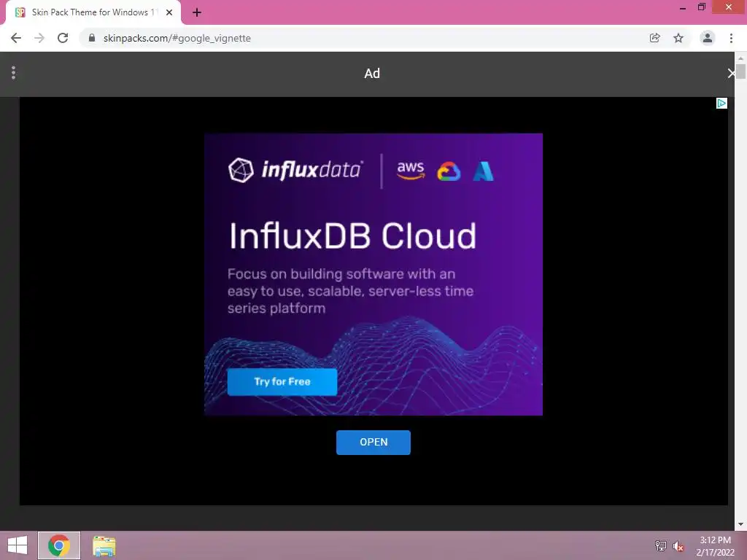The height and width of the screenshot is (560, 747).
Task: Go back to the previous page
Action: [x=16, y=38]
